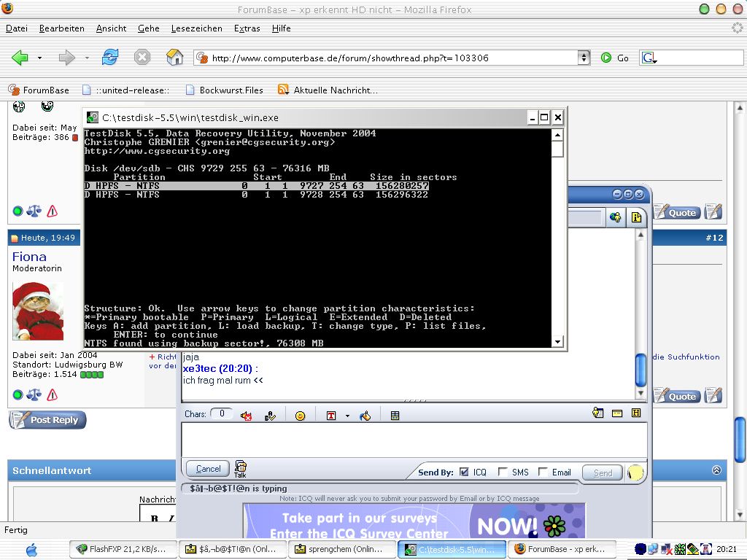Enable the Send By SMS checkbox
Image resolution: width=747 pixels, height=560 pixels.
[x=502, y=472]
